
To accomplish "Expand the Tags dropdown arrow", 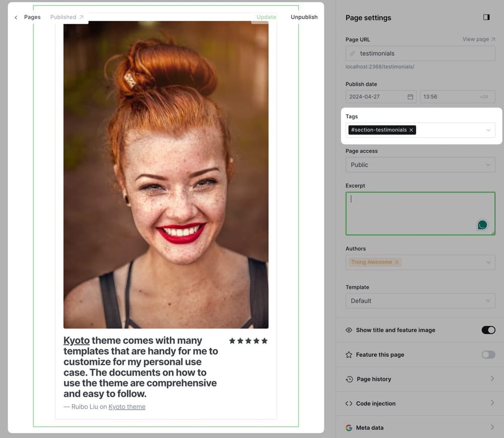I will click(x=488, y=130).
